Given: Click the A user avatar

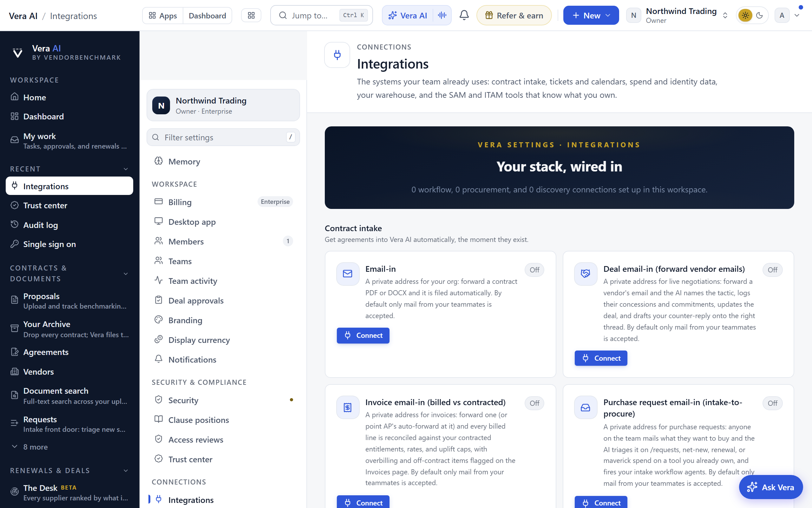Looking at the screenshot, I should [x=782, y=16].
